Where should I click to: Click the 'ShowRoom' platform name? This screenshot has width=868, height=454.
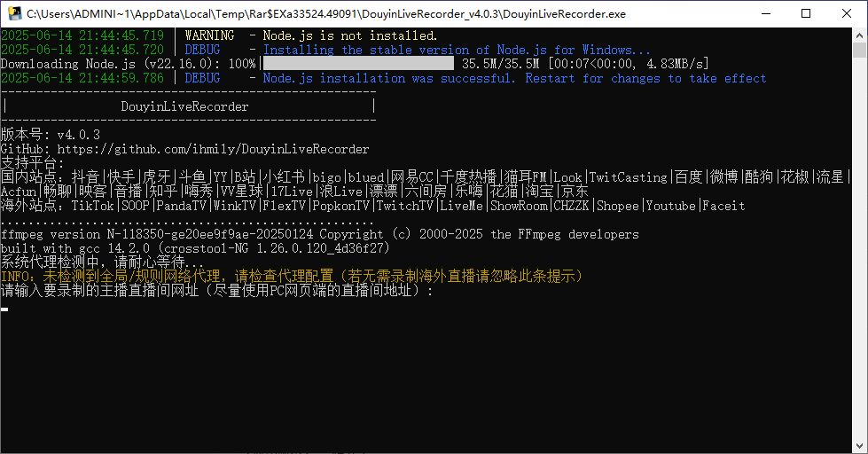tap(518, 206)
